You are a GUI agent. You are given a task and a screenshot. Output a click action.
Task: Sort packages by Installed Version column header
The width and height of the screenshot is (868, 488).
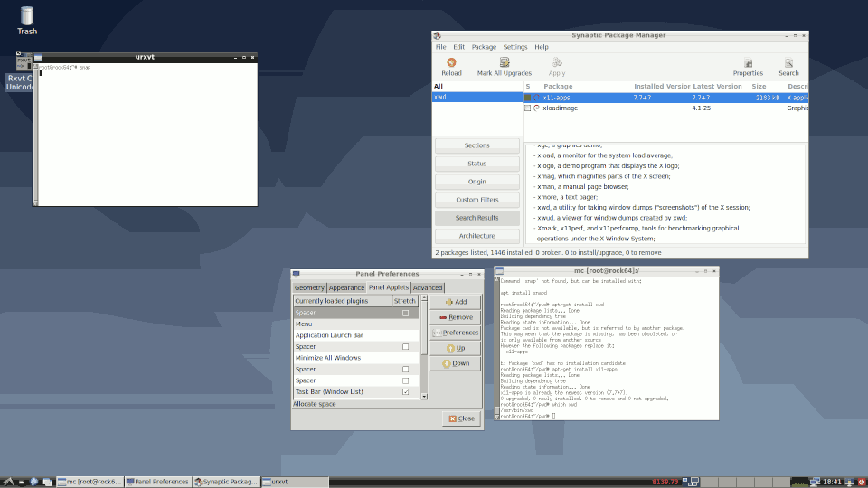click(661, 86)
